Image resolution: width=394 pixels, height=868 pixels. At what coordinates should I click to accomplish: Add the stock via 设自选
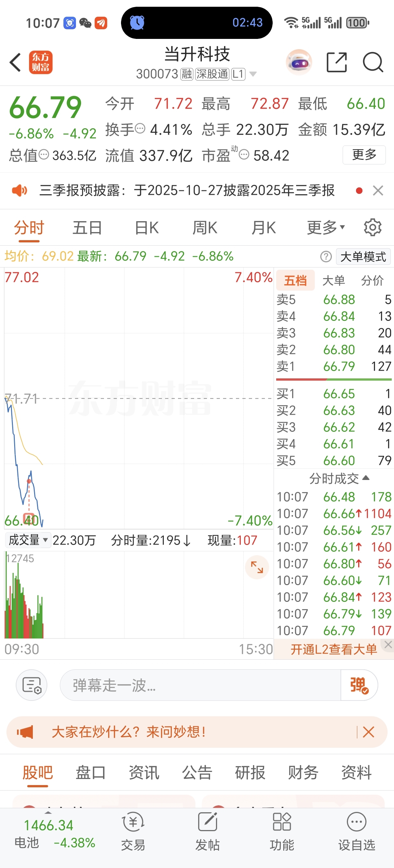[357, 831]
